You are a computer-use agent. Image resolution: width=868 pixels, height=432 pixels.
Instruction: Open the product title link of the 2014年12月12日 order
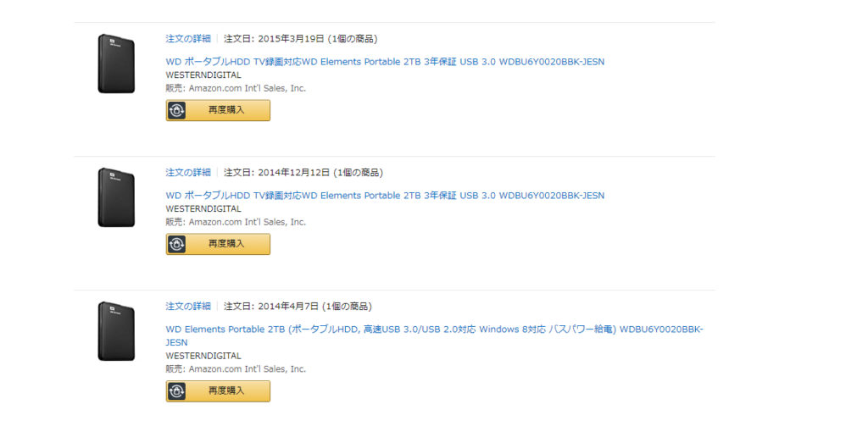pos(385,195)
